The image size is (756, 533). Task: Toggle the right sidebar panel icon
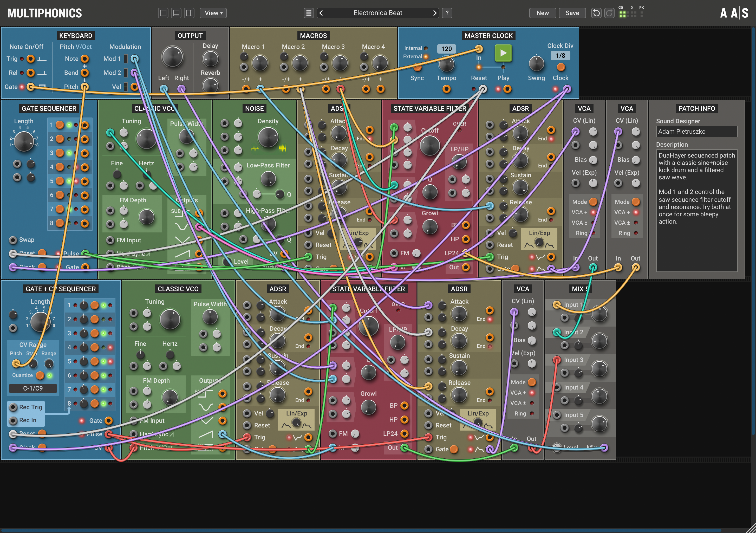coord(189,13)
